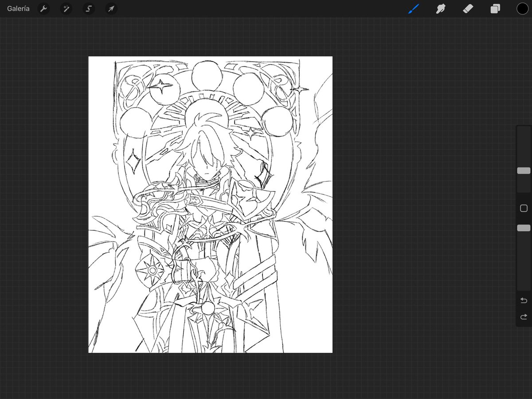Tap the undo arrow on the sidebar
The height and width of the screenshot is (399, 532).
(x=523, y=300)
